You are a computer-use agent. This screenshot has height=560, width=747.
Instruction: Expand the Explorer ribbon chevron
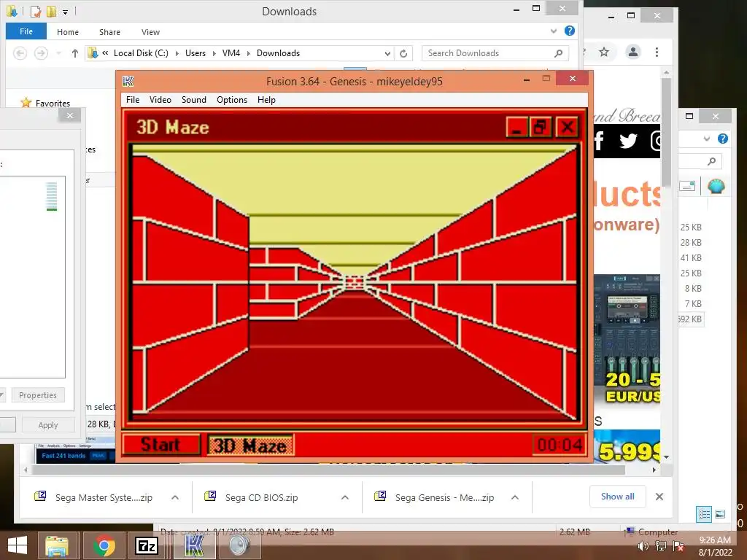click(553, 31)
